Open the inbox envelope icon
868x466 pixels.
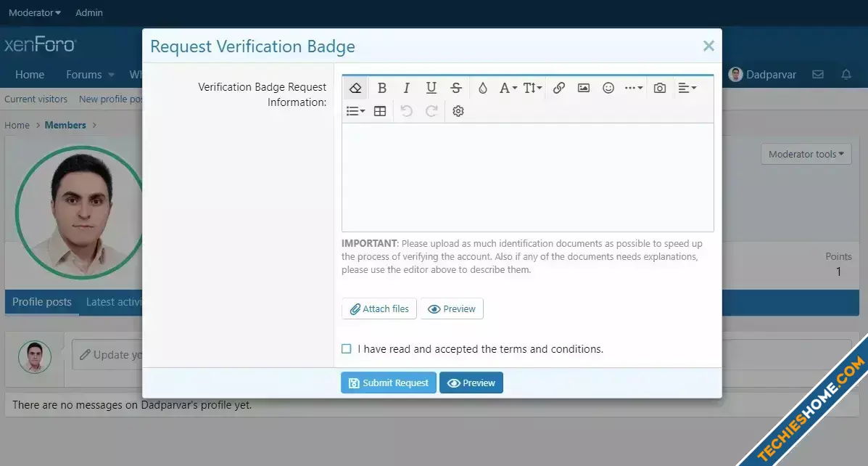[x=818, y=74]
